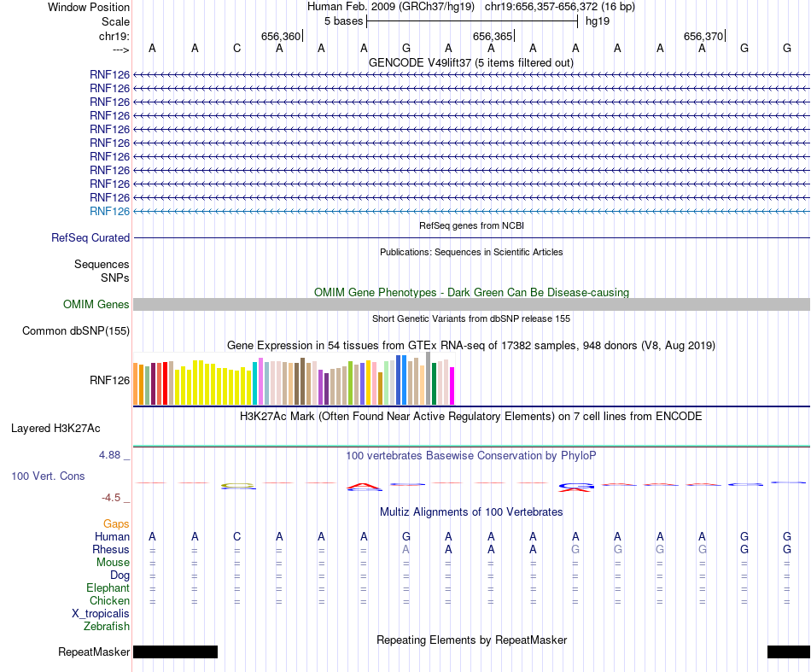
Task: Click the Human Feb. 2009 (GRCh37/hg19) assembly title
Action: pyautogui.click(x=390, y=7)
